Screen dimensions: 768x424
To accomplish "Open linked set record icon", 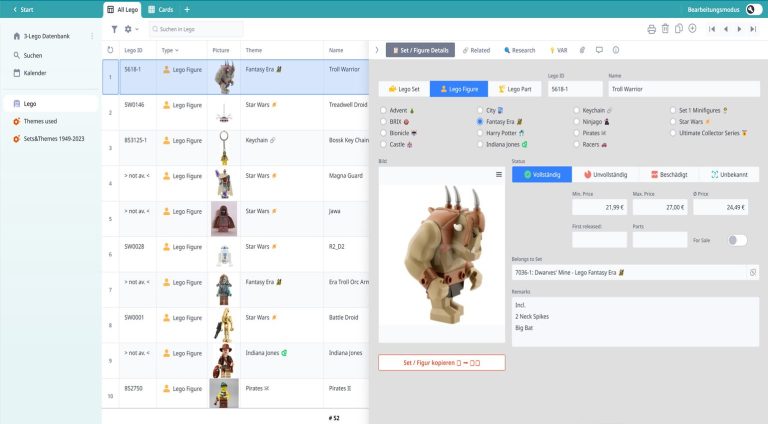I will click(753, 273).
